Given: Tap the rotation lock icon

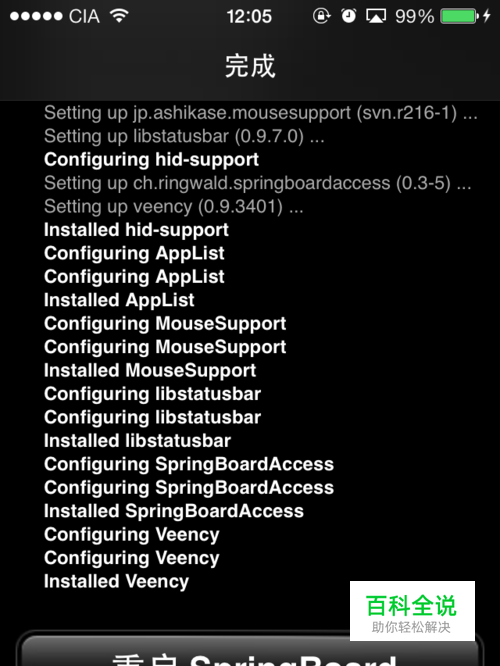Looking at the screenshot, I should (x=321, y=16).
